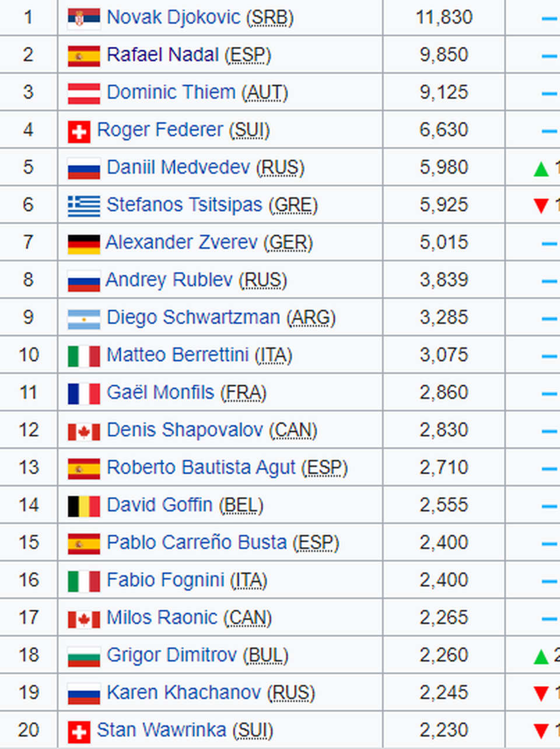This screenshot has height=749, width=560.
Task: Follow the Andrey Rublev link
Action: pos(169,280)
